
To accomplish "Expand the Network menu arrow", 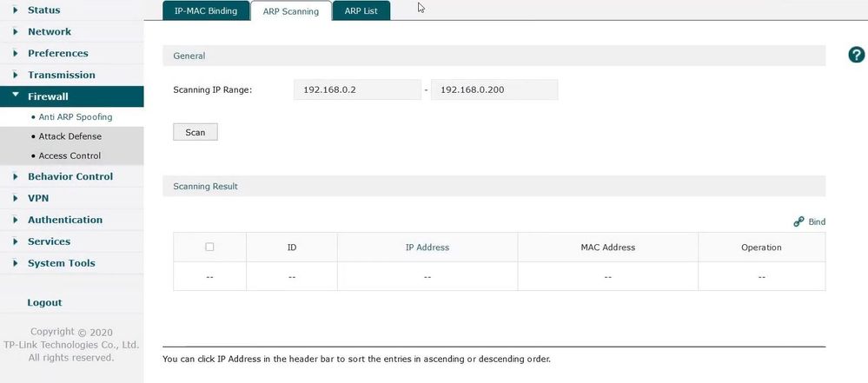I will pos(16,31).
